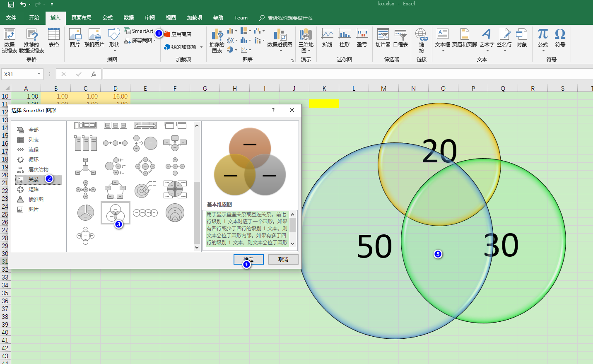
Task: Open Recommended Charts (推荐的图表)
Action: click(x=217, y=41)
